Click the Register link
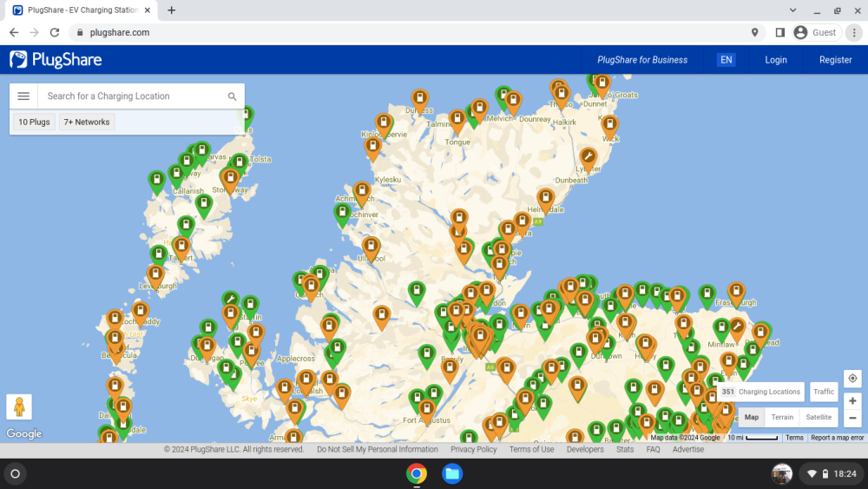Image resolution: width=868 pixels, height=489 pixels. (x=835, y=60)
